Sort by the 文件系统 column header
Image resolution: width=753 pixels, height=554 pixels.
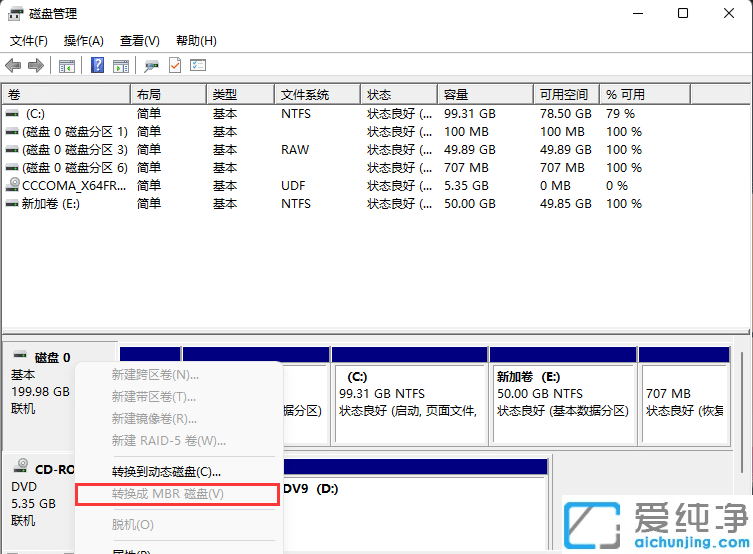coord(318,95)
